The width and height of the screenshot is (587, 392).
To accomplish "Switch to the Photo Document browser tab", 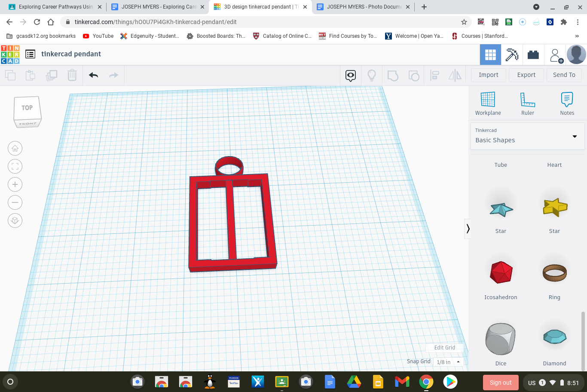I will 362,6.
